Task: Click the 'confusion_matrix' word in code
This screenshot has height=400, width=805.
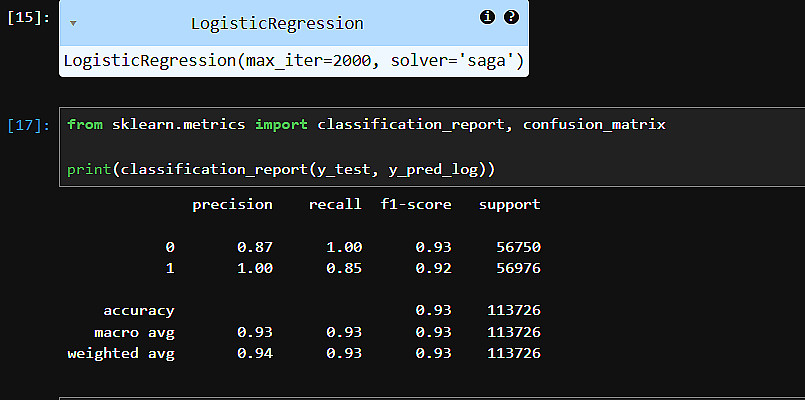Action: pyautogui.click(x=594, y=124)
